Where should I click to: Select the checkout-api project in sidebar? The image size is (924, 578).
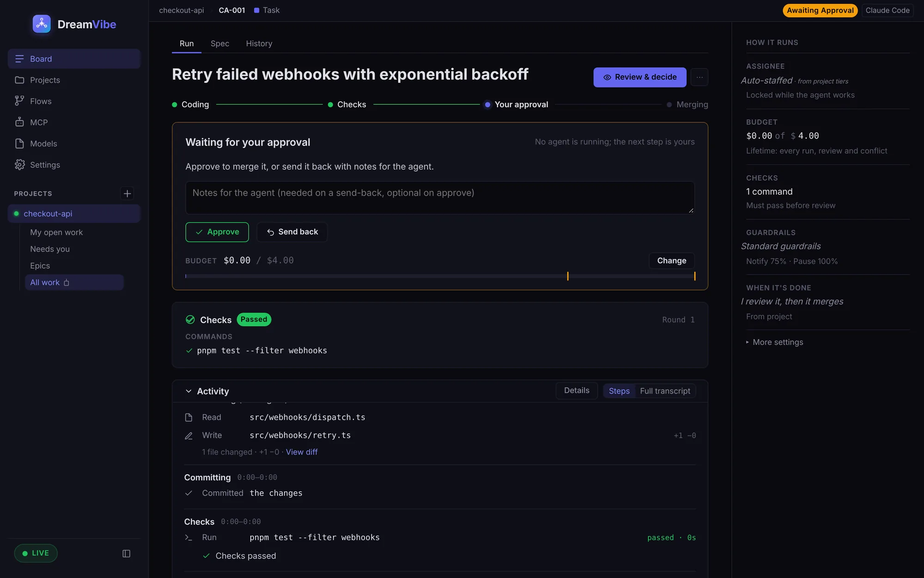74,214
